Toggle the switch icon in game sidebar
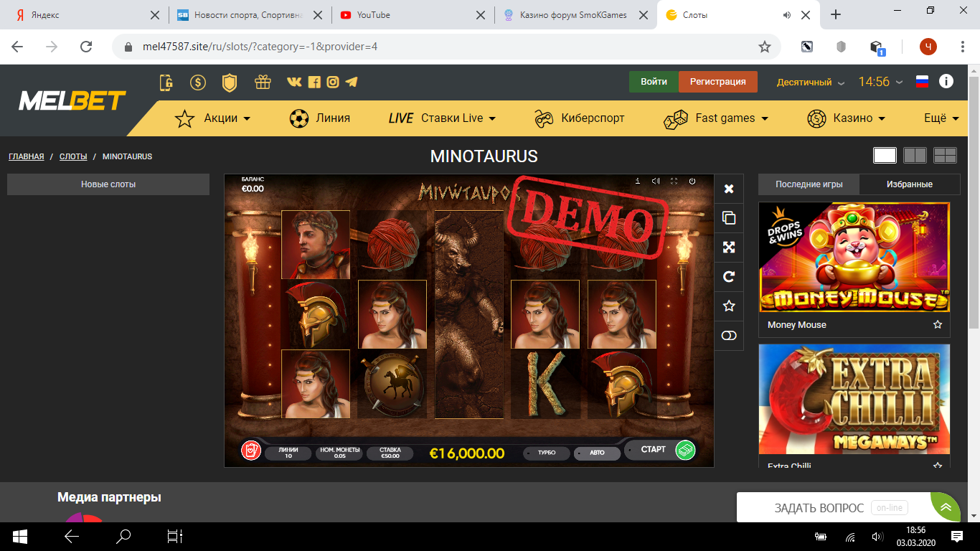Viewport: 980px width, 551px height. [729, 336]
